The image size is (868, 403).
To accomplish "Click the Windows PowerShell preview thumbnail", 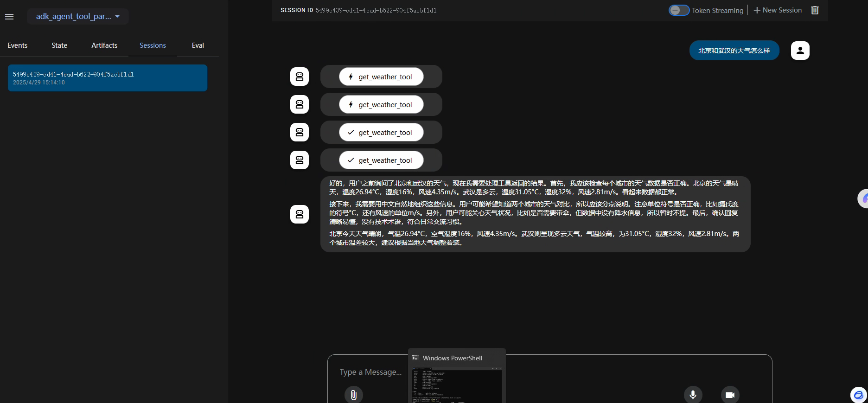I will coord(457,385).
